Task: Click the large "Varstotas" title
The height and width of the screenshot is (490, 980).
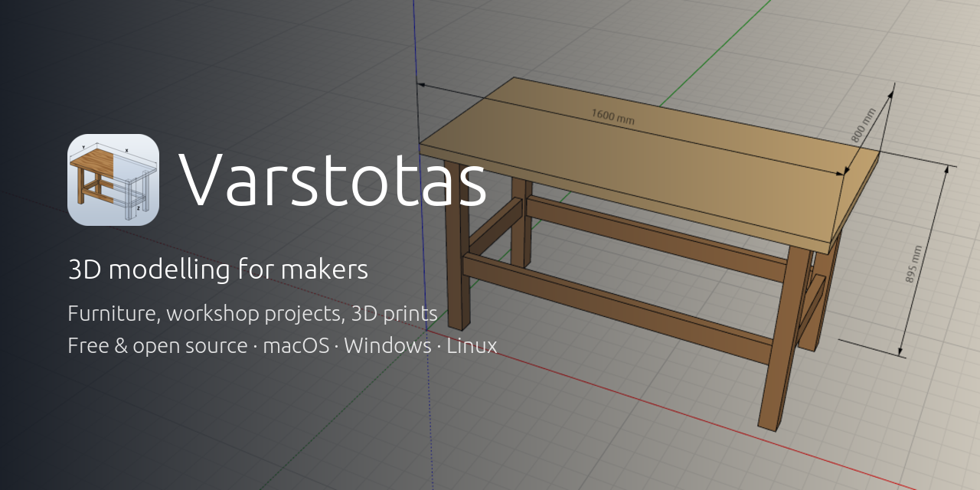Action: pos(333,180)
